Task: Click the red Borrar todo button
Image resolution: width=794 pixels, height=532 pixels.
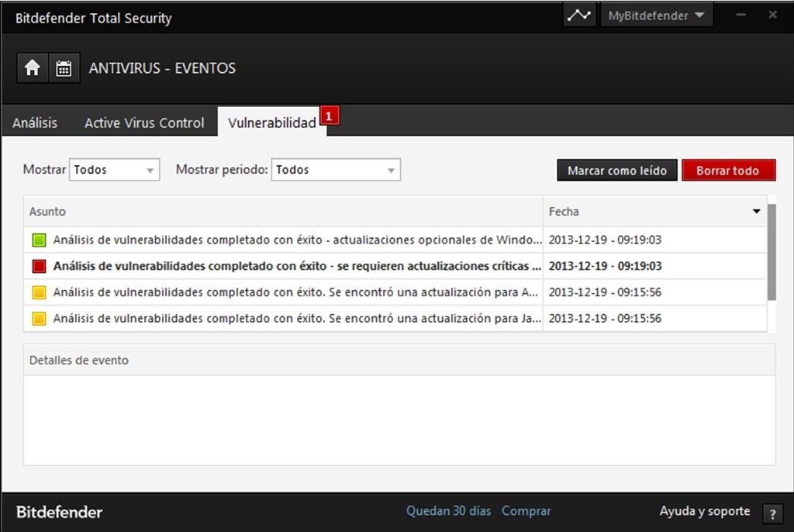Action: tap(728, 171)
